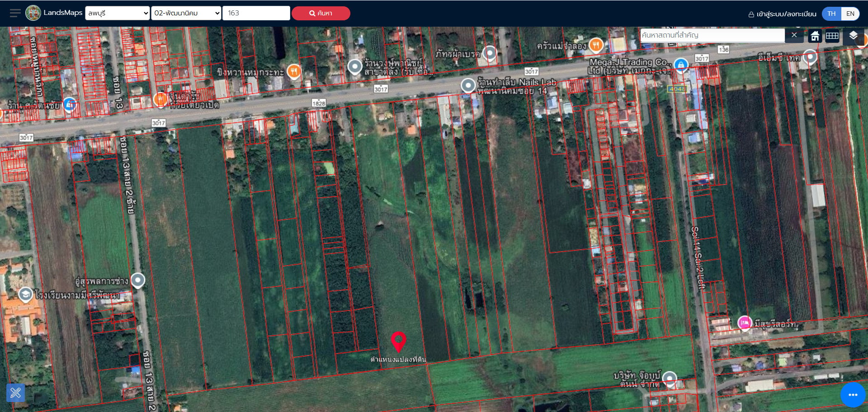Click the ค้นหาสถานที่สำคัญ place search field
Screen dimensions: 868x412
712,35
